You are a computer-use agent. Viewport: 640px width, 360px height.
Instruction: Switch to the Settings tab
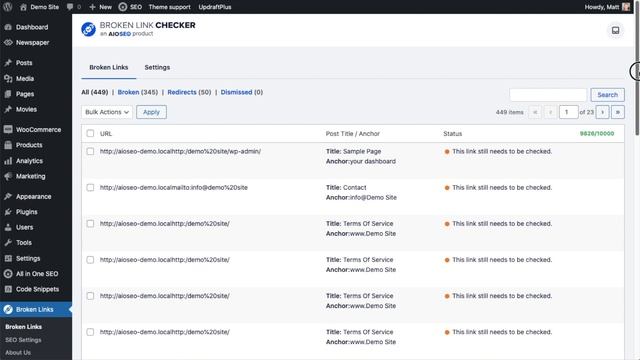pyautogui.click(x=157, y=67)
